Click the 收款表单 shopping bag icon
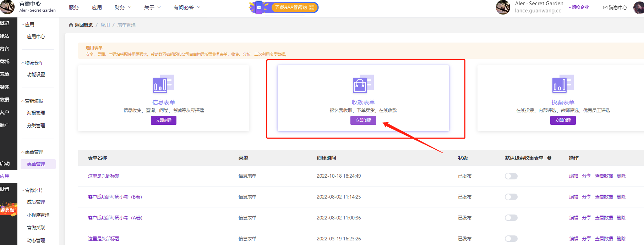 (363, 84)
